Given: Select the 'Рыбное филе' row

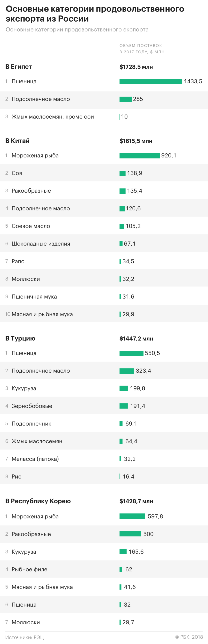Looking at the screenshot, I should pyautogui.click(x=104, y=569).
